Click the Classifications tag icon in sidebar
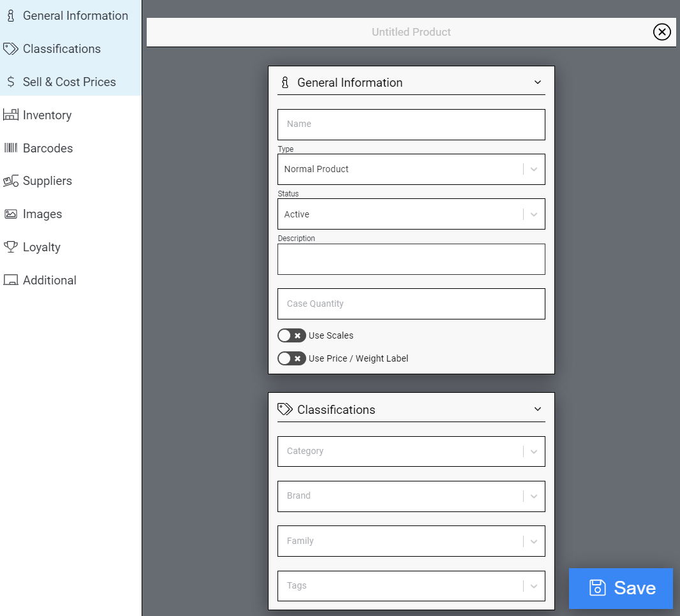The height and width of the screenshot is (616, 680). (x=11, y=48)
